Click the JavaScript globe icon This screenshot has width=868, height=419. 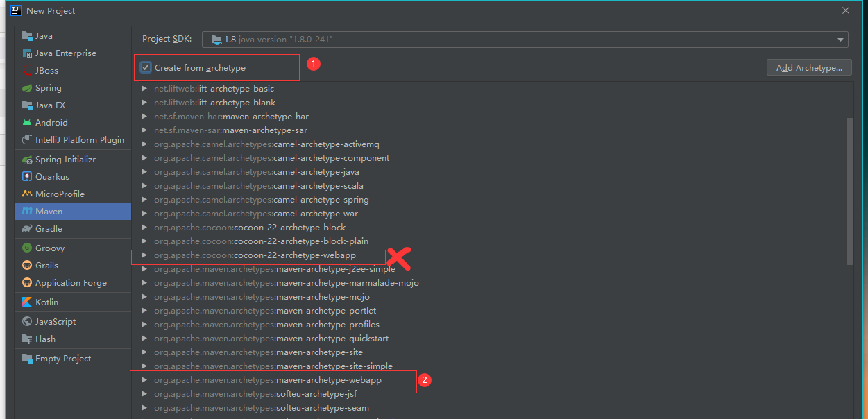click(27, 322)
